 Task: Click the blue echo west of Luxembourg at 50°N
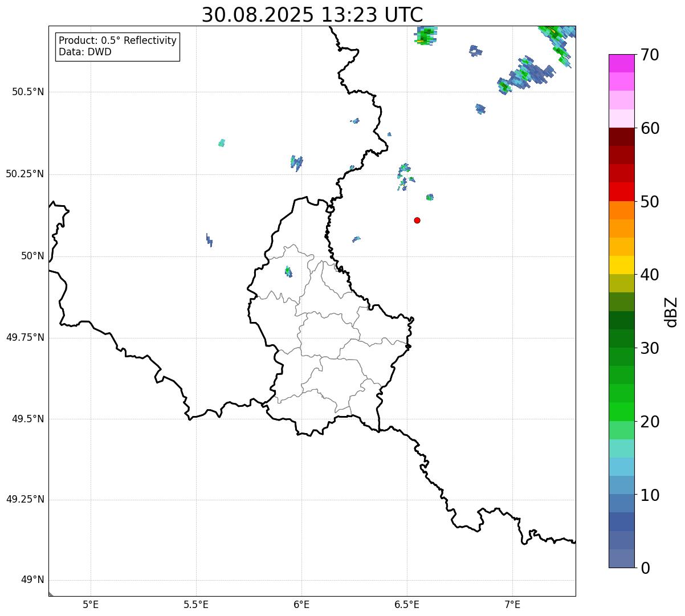pyautogui.click(x=209, y=240)
